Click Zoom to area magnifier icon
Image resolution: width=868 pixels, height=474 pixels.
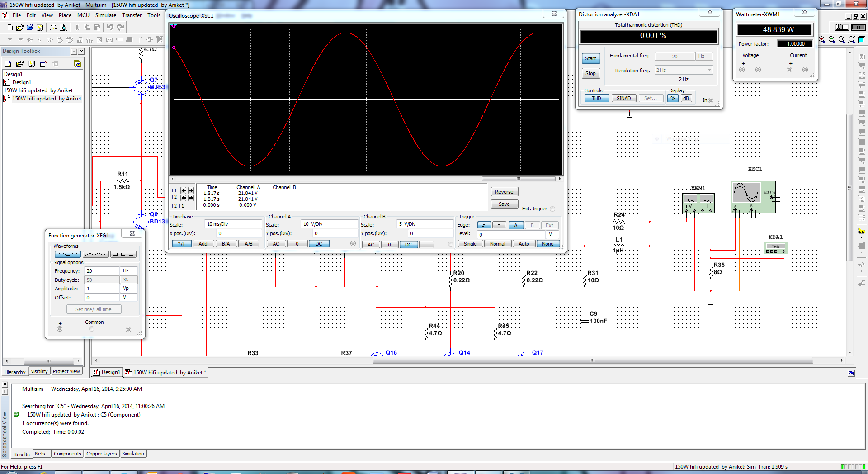tap(842, 40)
